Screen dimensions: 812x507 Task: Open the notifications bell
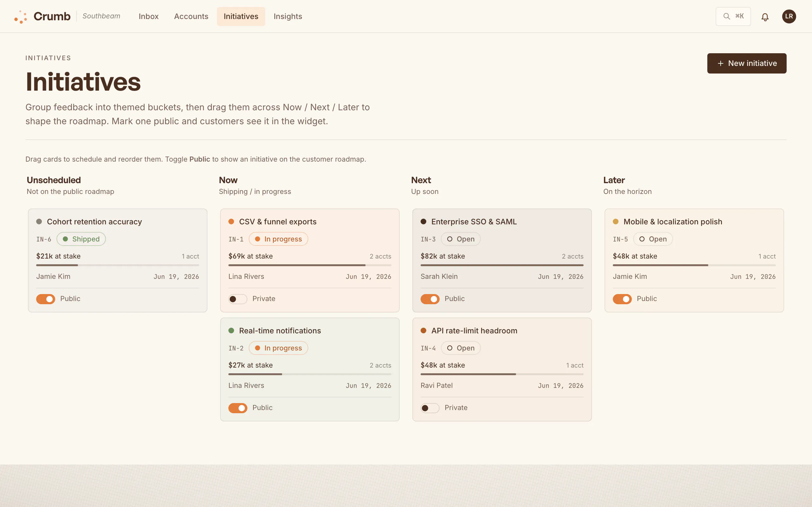coord(765,17)
